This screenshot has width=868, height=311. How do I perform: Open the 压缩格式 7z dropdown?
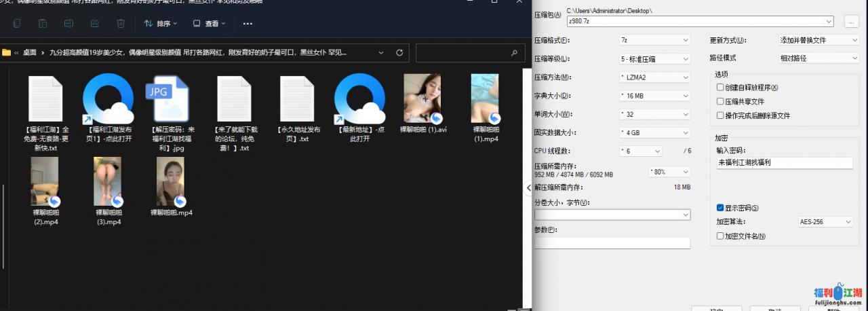654,40
